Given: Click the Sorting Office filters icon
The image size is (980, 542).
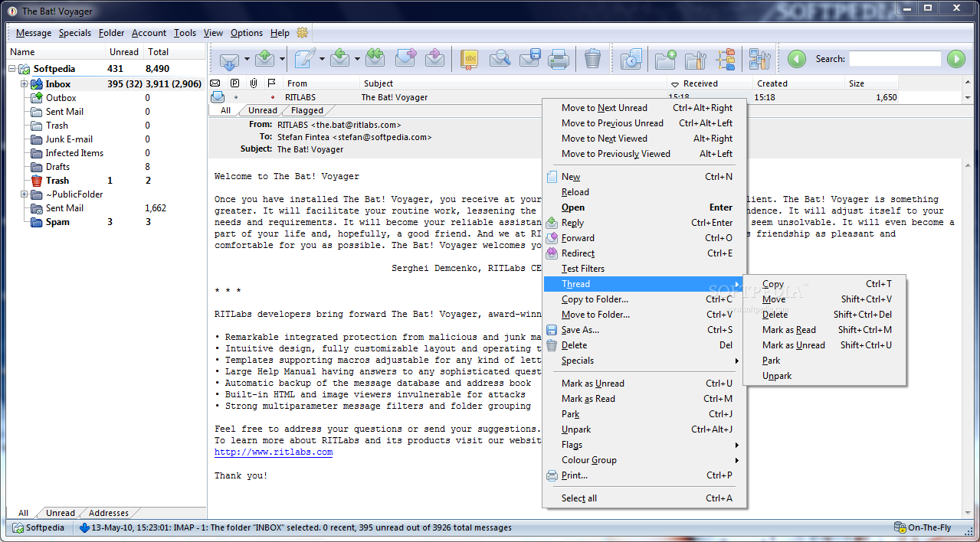Looking at the screenshot, I should [726, 59].
